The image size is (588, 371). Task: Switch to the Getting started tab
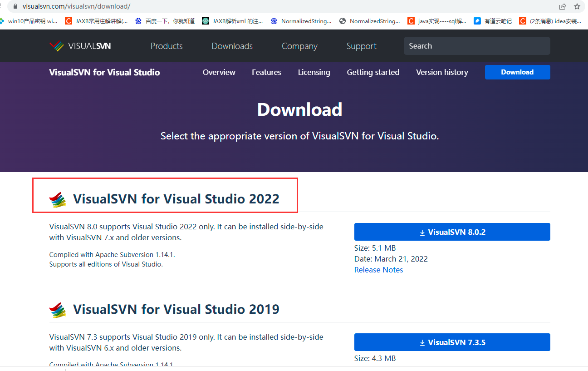[373, 72]
